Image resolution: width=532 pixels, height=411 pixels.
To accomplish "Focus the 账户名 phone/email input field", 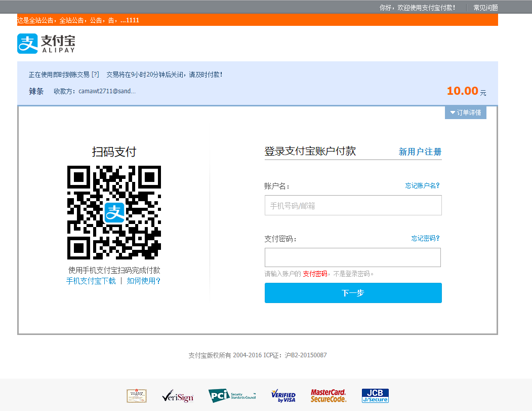I will point(353,205).
